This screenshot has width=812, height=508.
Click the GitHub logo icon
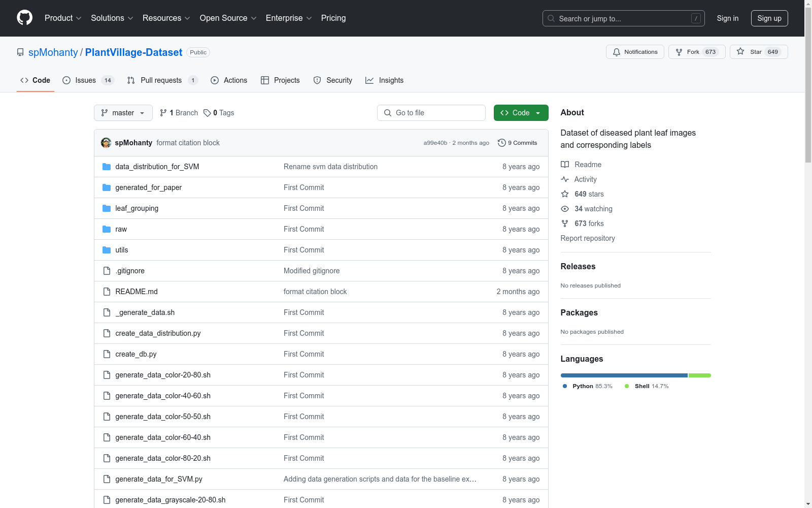click(24, 18)
